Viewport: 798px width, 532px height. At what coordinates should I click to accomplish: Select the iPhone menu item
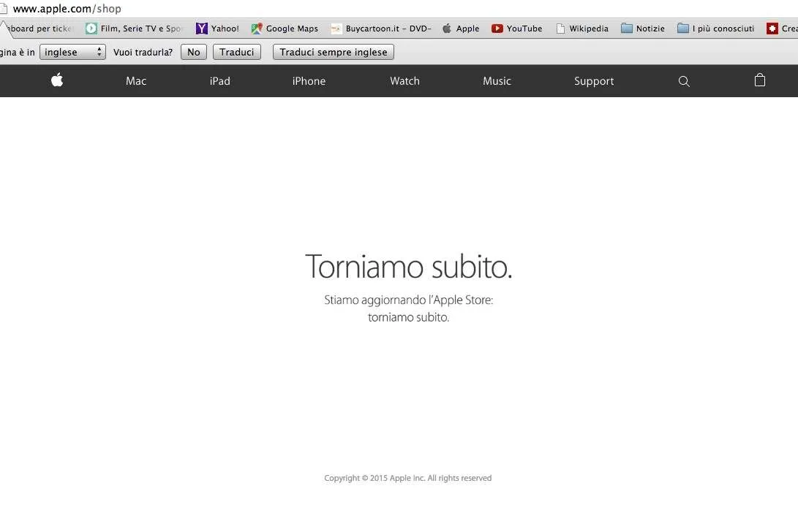309,81
